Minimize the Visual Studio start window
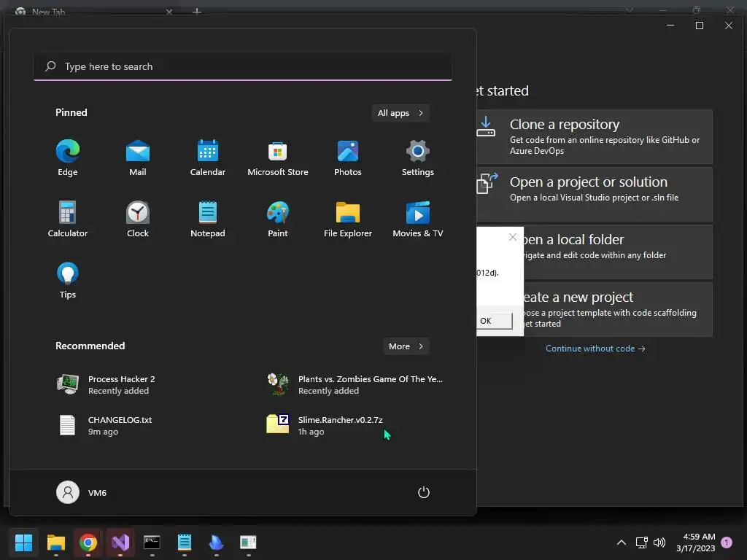747x560 pixels. click(670, 26)
